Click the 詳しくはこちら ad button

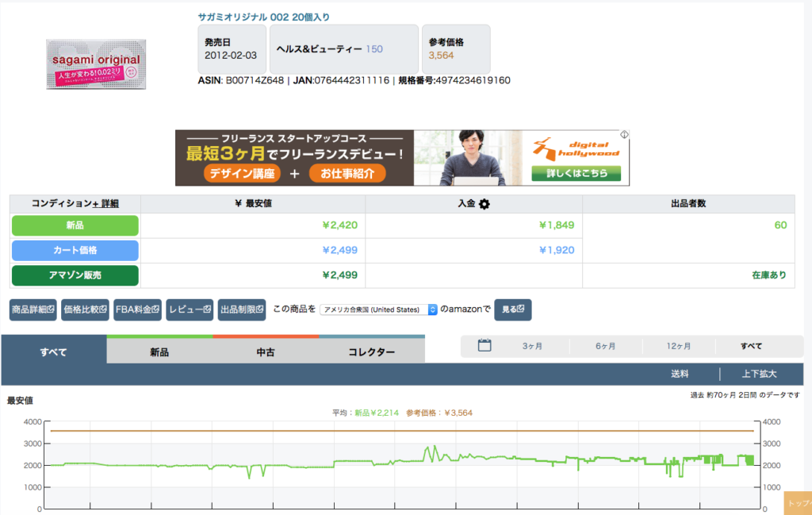point(576,173)
